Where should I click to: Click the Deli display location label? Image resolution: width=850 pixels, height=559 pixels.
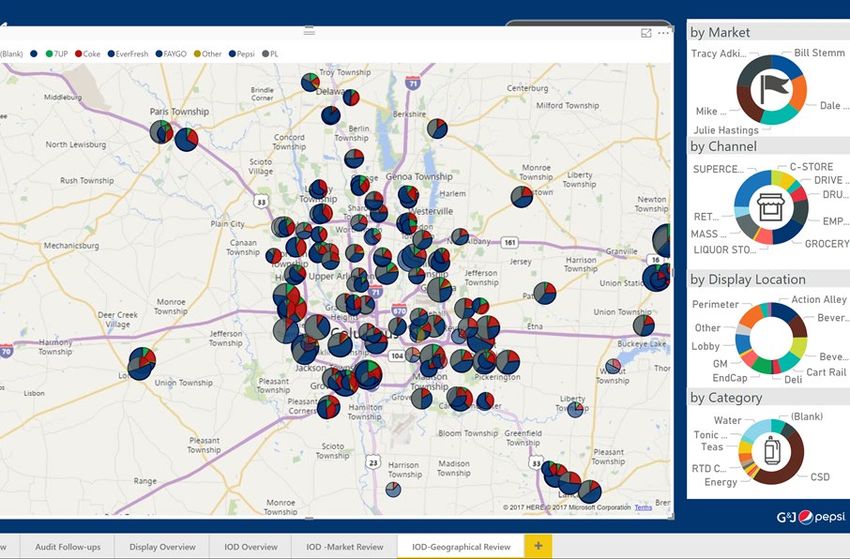(x=793, y=380)
